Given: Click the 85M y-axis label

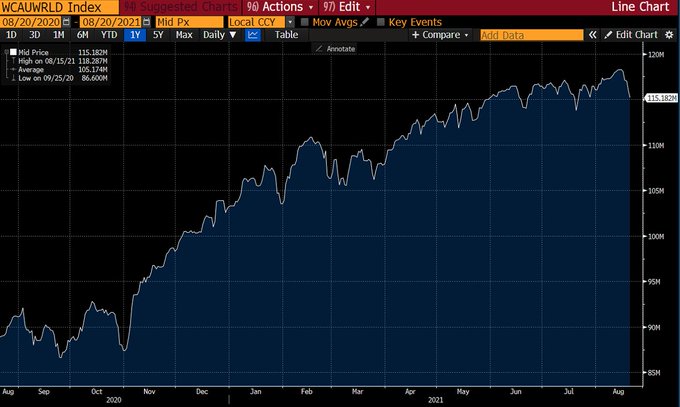Looking at the screenshot, I should pyautogui.click(x=654, y=373).
